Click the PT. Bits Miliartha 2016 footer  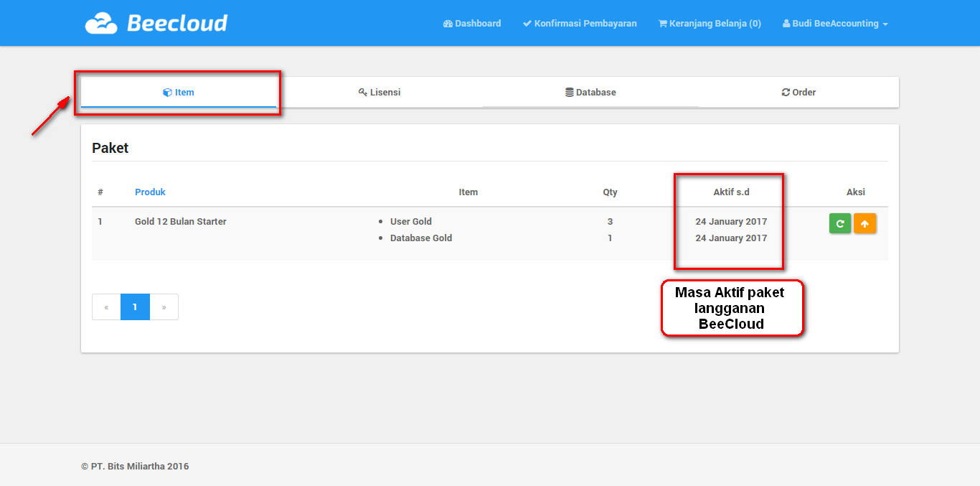point(135,467)
